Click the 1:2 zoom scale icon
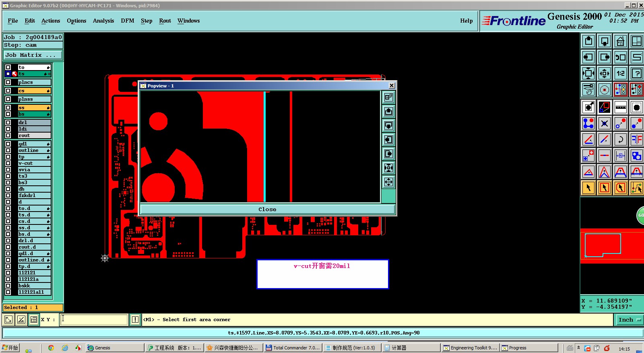Viewport: 644px width, 353px height. click(x=621, y=73)
